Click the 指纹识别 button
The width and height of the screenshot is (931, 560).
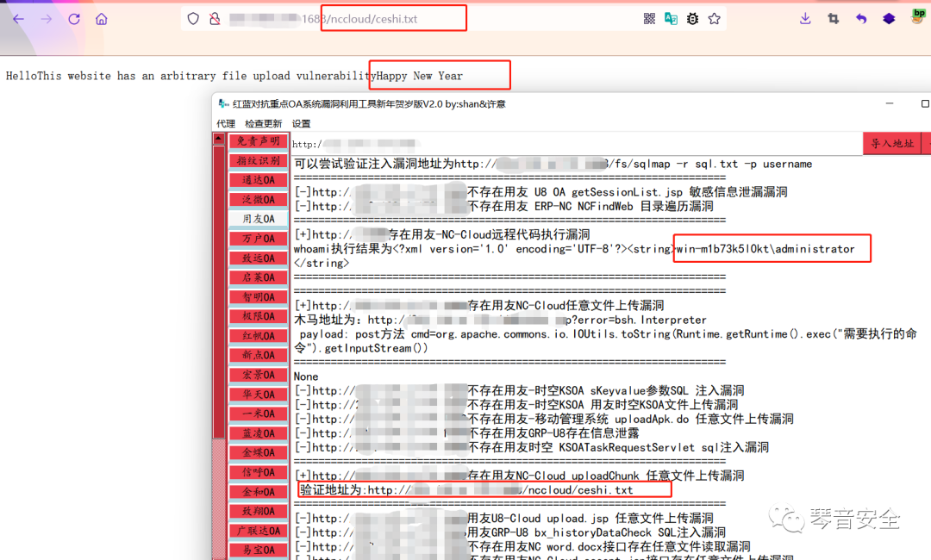coord(259,161)
